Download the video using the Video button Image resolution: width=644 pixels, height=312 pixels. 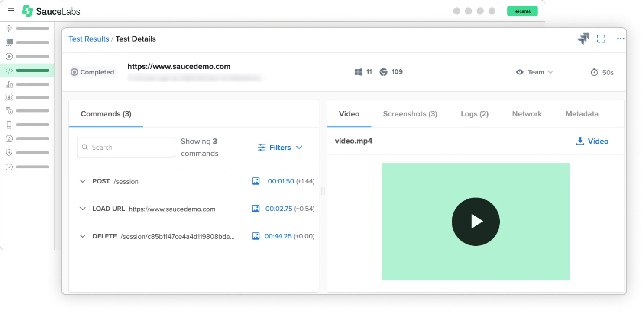pos(592,141)
